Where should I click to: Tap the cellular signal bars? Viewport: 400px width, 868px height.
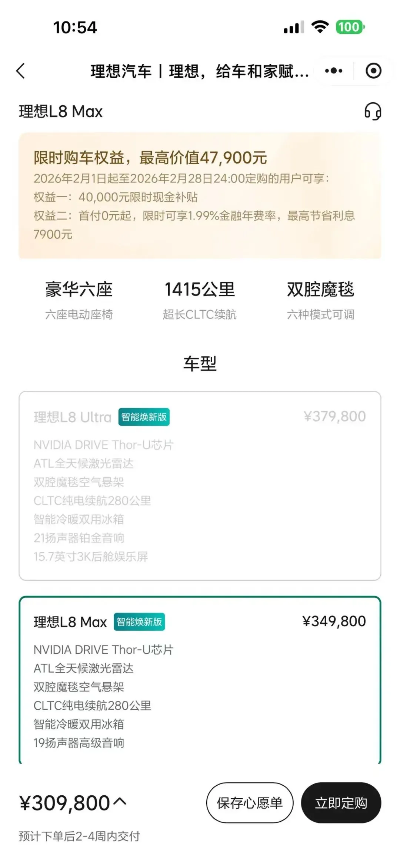[x=294, y=27]
